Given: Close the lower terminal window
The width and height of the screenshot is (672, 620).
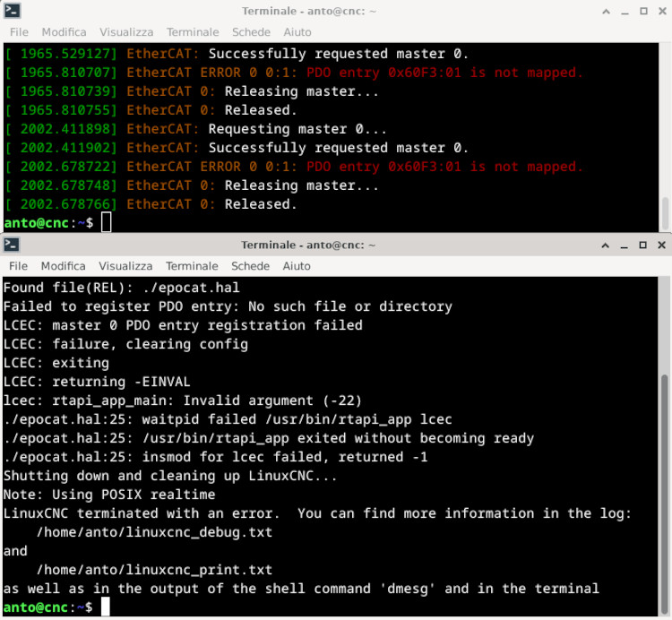Looking at the screenshot, I should pyautogui.click(x=661, y=245).
